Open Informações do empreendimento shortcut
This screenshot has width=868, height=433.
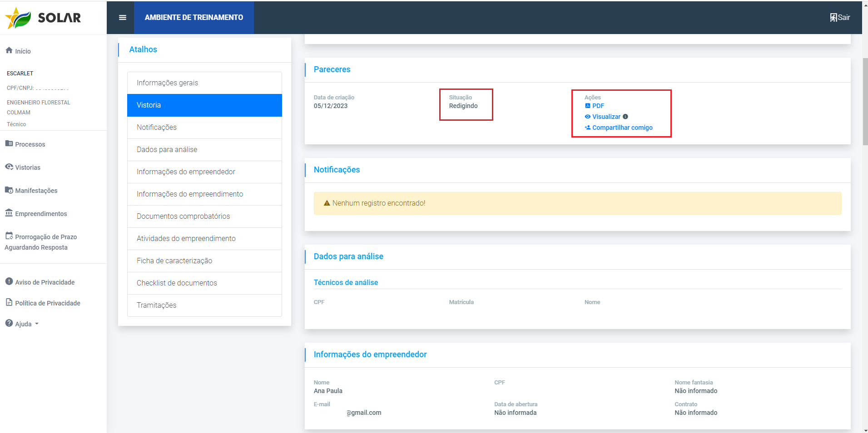click(x=204, y=194)
